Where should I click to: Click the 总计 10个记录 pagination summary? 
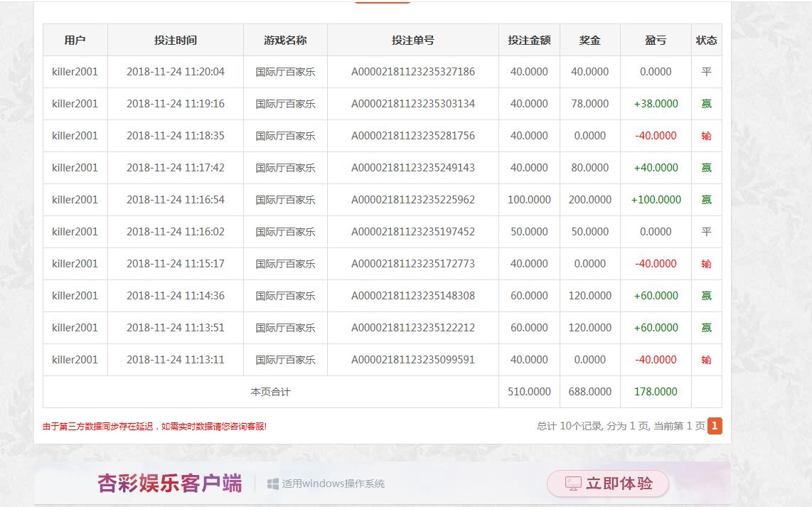point(621,426)
